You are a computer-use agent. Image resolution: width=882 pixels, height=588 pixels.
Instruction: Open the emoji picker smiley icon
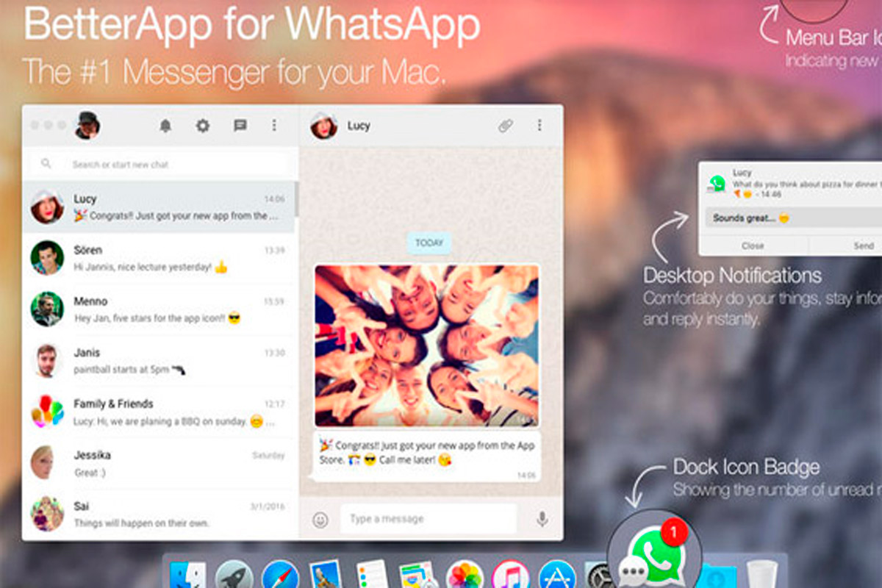(320, 520)
